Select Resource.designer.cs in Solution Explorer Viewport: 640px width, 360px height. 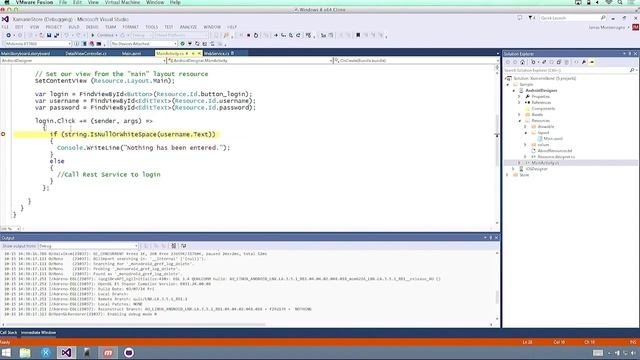click(556, 157)
